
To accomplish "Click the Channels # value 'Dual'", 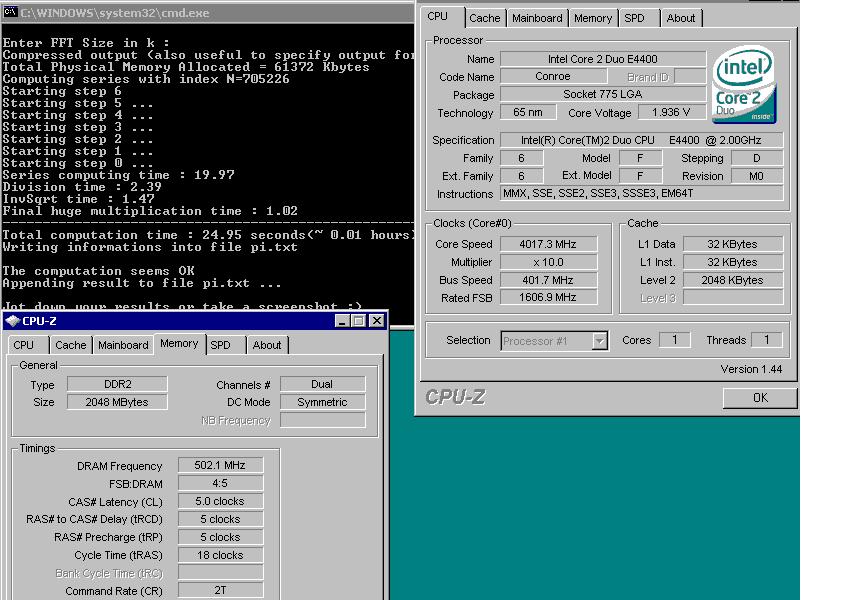I will [x=322, y=384].
